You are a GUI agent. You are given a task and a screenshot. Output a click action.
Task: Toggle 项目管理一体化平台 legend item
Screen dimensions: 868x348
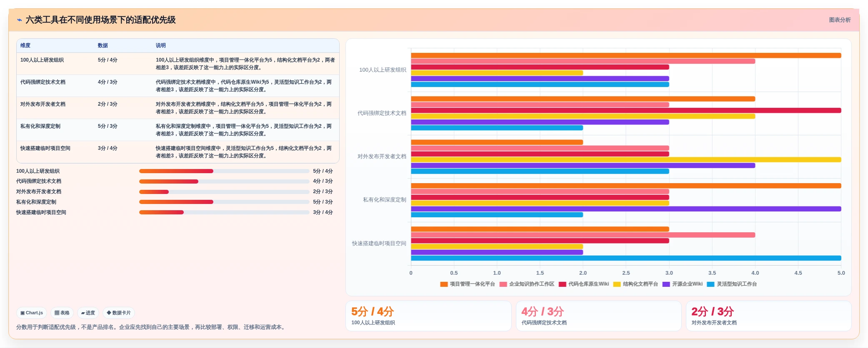pyautogui.click(x=468, y=284)
